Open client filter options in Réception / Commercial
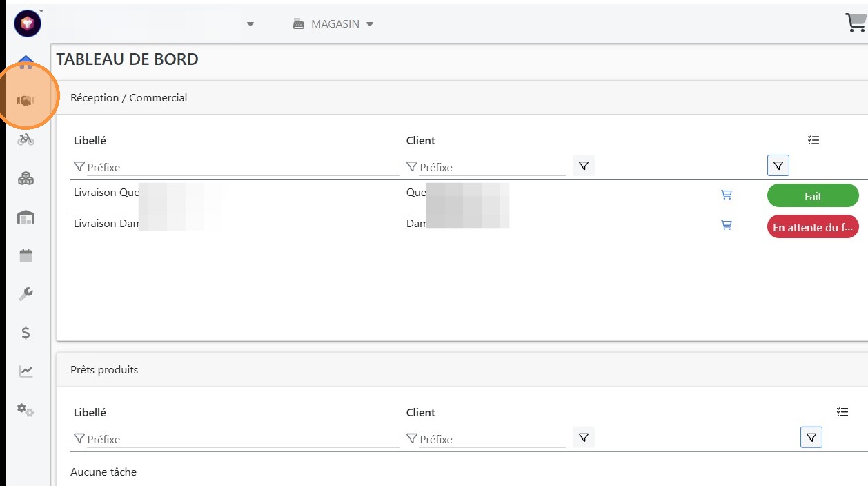Screen dimensions: 868x486 click(x=584, y=166)
